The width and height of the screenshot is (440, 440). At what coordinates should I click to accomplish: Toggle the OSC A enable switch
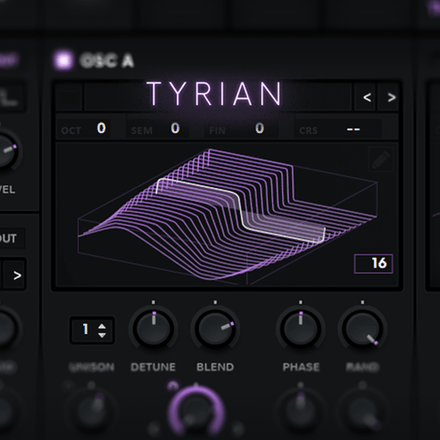click(x=63, y=61)
